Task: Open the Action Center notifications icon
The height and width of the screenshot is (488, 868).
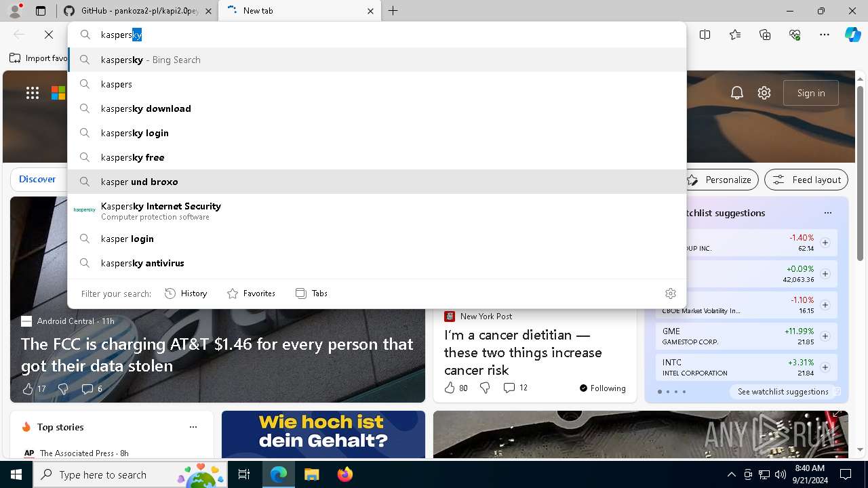Action: 846,474
